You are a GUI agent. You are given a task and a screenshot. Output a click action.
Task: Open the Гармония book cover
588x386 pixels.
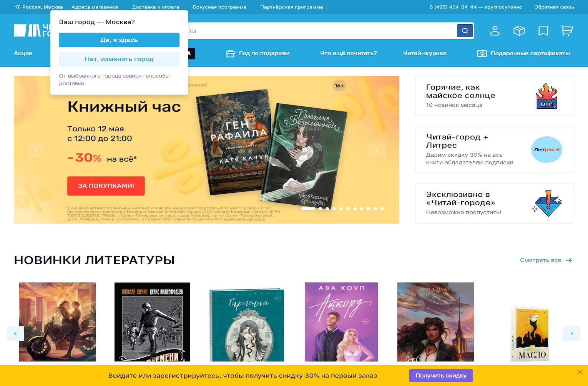click(247, 325)
